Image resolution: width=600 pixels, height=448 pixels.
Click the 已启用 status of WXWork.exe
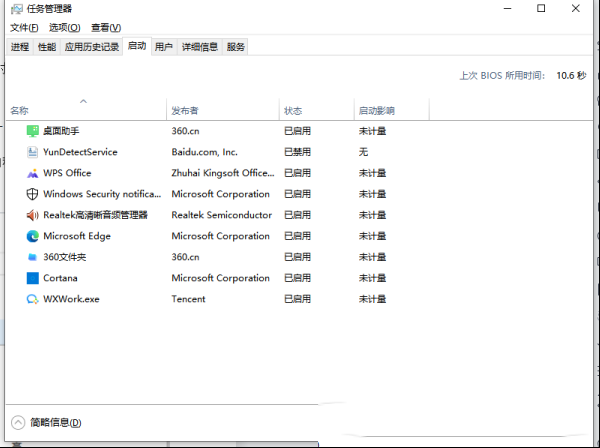(297, 299)
